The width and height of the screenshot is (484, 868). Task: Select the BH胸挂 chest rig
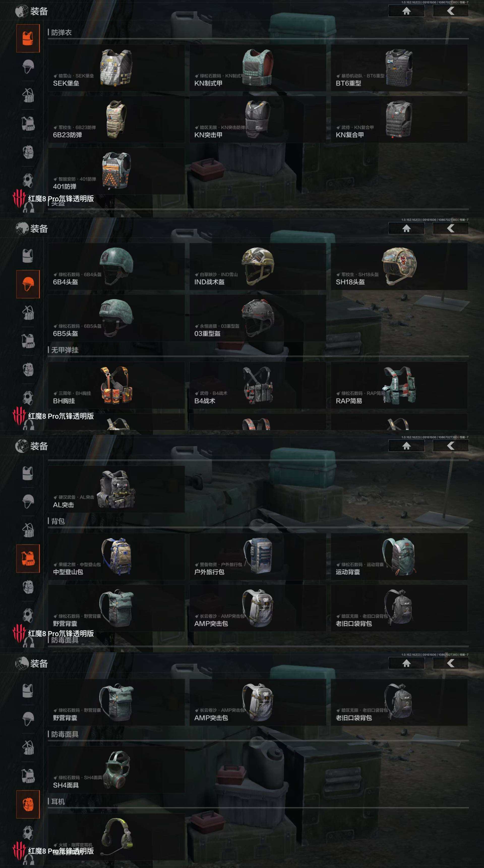pyautogui.click(x=116, y=385)
